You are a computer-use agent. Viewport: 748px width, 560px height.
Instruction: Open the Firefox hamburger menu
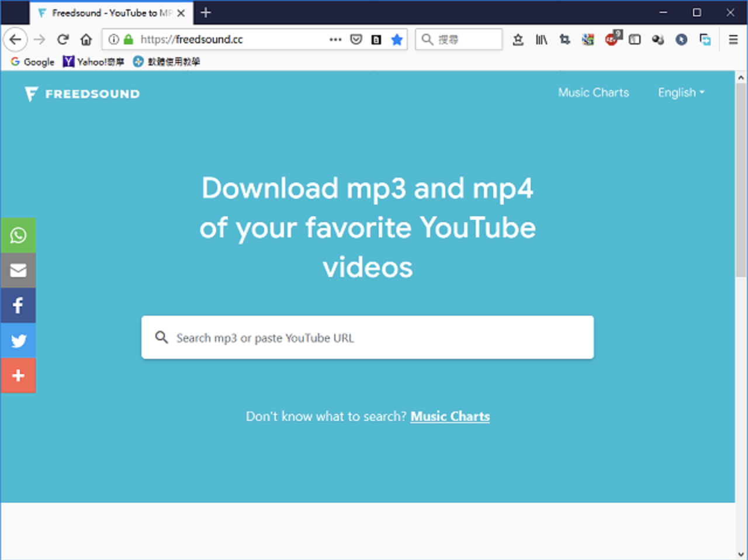click(733, 39)
